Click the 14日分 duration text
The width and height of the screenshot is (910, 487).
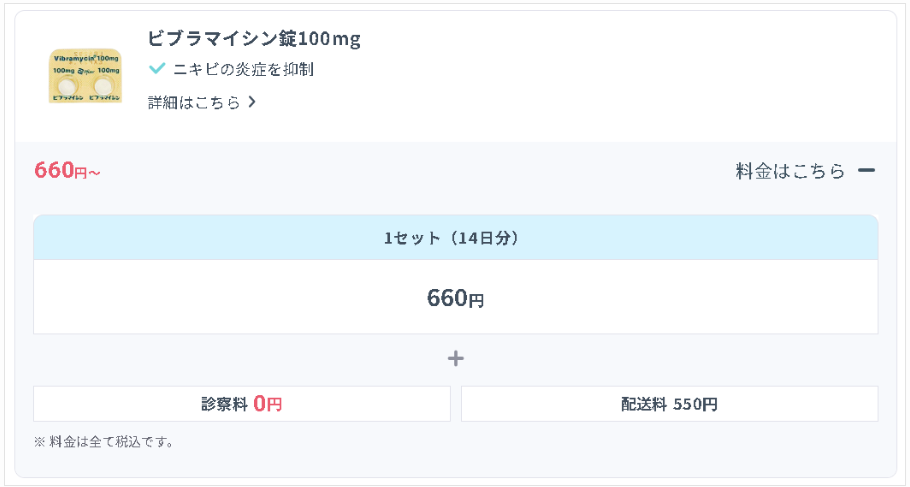484,238
